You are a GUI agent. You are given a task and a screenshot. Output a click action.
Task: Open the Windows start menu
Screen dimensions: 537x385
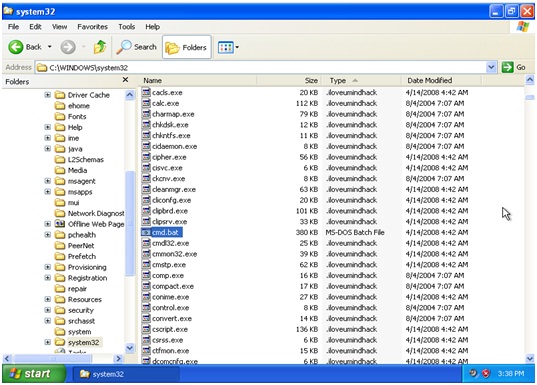coord(34,373)
